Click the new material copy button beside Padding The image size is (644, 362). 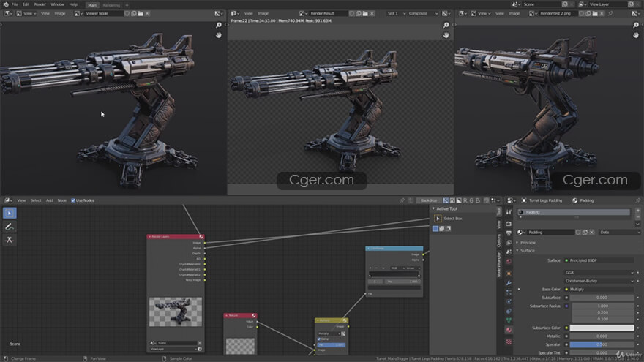coord(585,233)
